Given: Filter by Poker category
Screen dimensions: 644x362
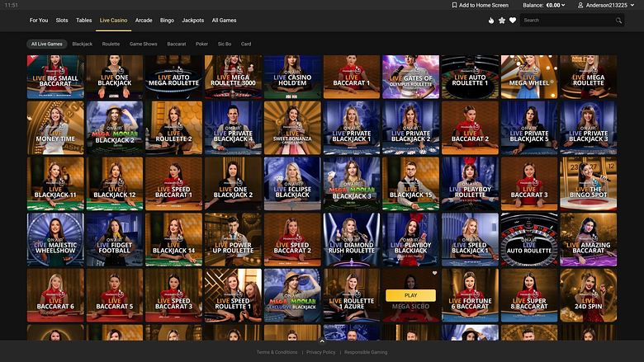Looking at the screenshot, I should pyautogui.click(x=201, y=44).
